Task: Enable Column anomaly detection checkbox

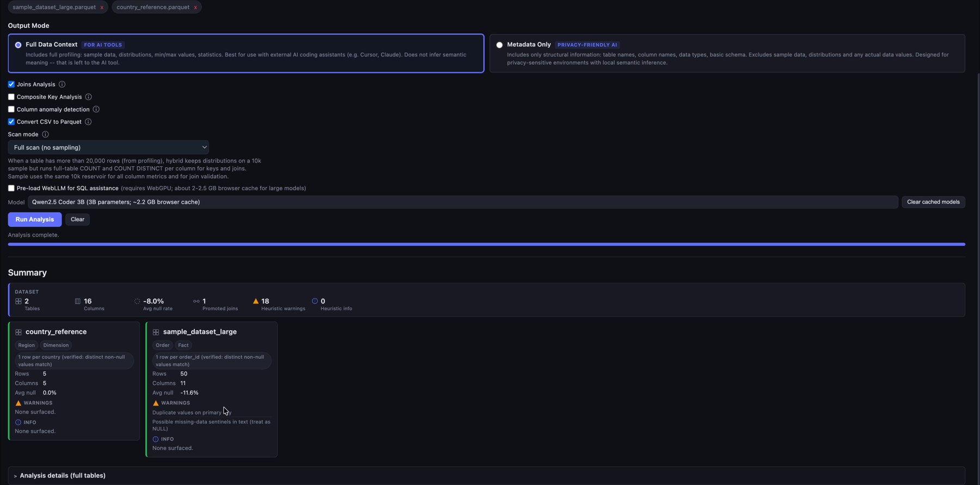Action: (11, 109)
